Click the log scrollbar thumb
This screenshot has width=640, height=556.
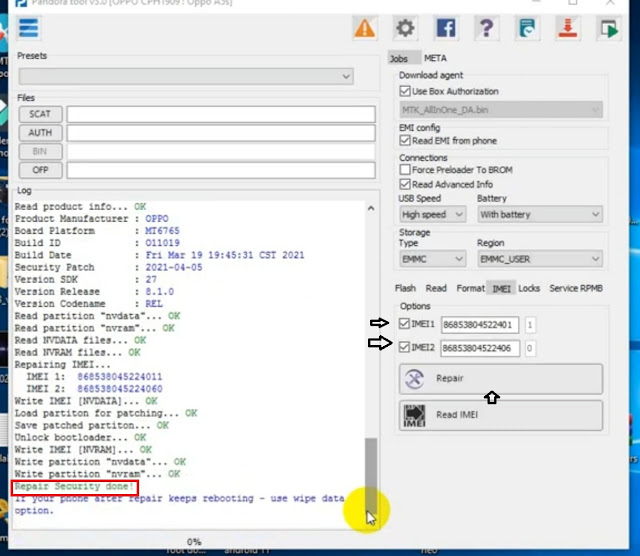pos(371,478)
